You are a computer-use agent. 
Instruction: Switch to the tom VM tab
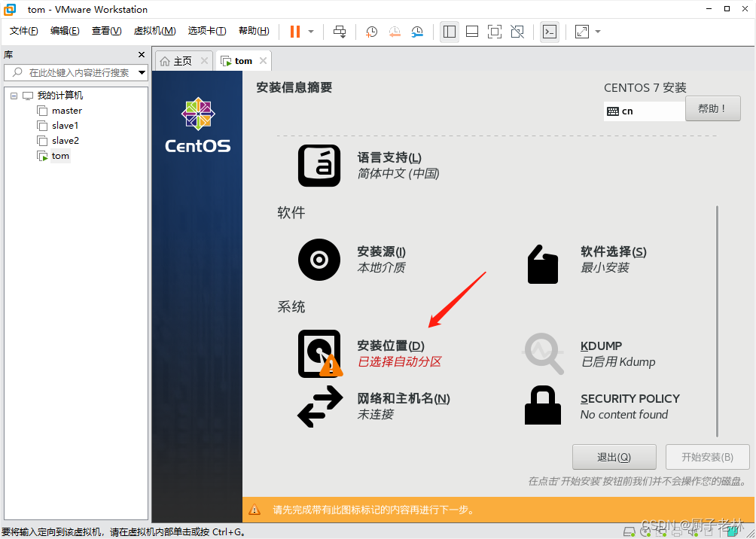[243, 61]
